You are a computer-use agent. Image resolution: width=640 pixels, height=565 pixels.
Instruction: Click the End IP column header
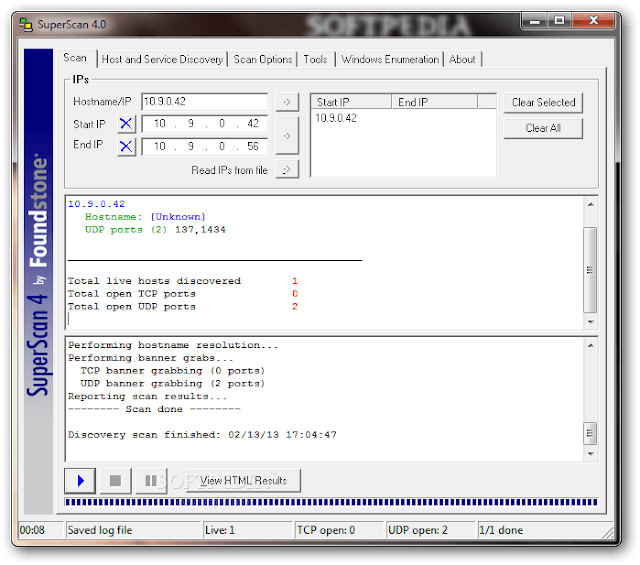pyautogui.click(x=435, y=102)
